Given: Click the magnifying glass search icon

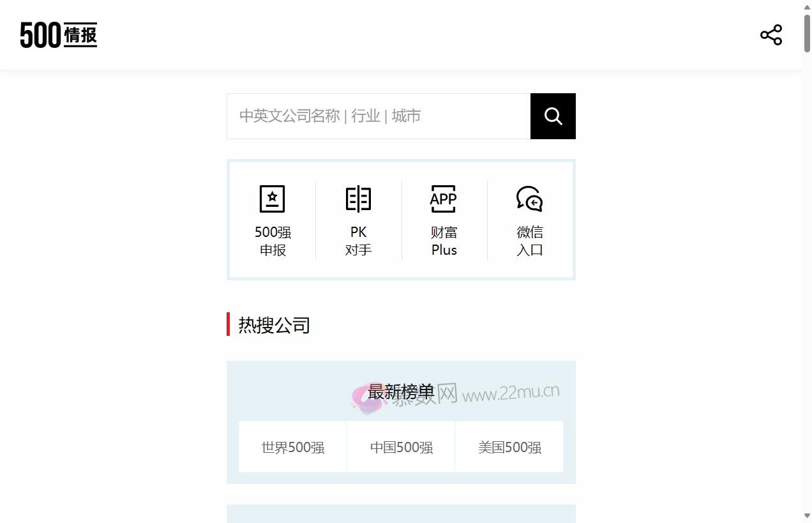Looking at the screenshot, I should [552, 116].
